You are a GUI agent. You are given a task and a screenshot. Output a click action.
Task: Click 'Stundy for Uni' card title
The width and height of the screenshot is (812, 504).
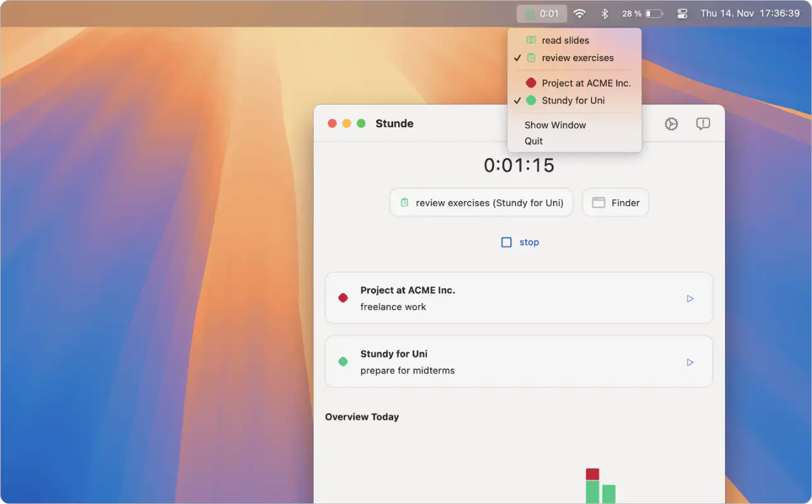click(x=394, y=354)
